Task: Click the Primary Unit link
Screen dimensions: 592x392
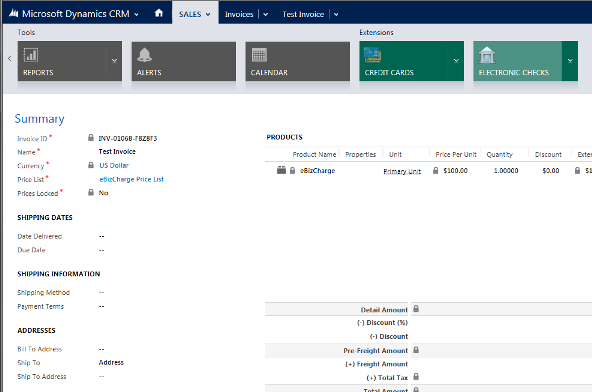Action: click(402, 171)
